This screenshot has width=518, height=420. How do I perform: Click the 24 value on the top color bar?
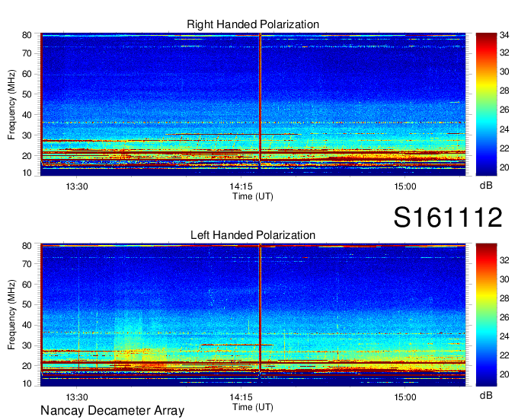504,129
